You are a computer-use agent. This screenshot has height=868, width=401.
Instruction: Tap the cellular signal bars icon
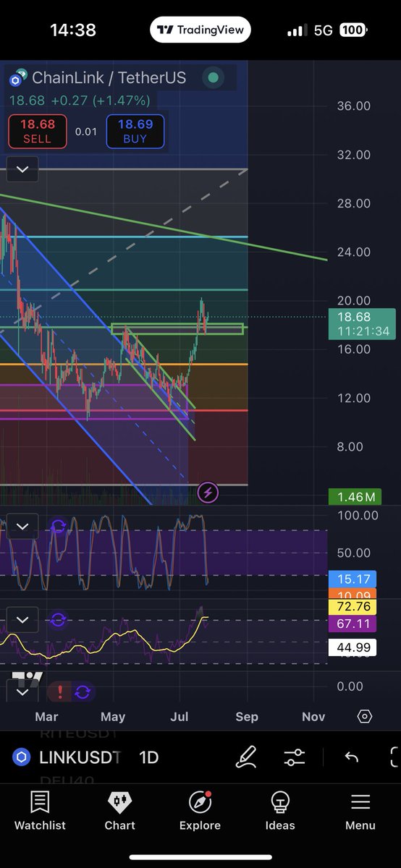point(297,30)
